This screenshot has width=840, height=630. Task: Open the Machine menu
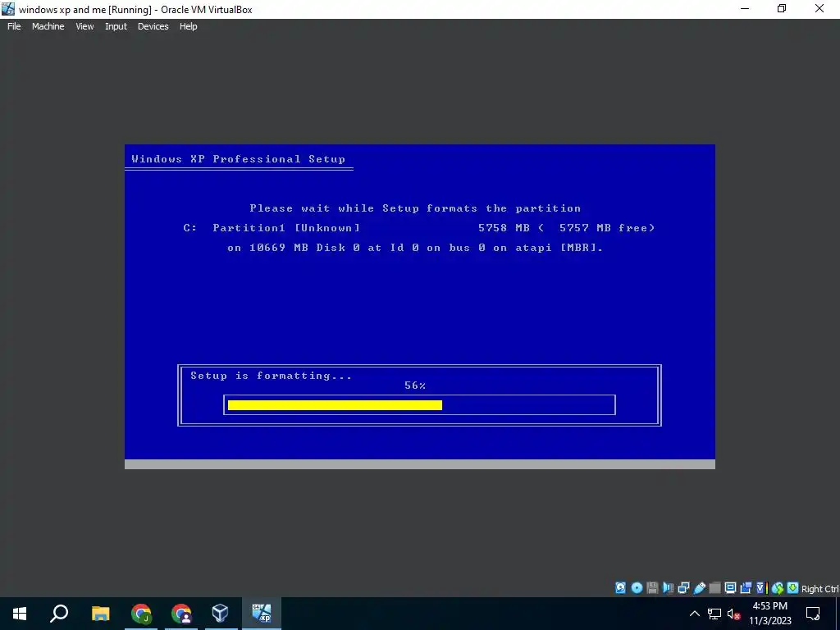[48, 26]
